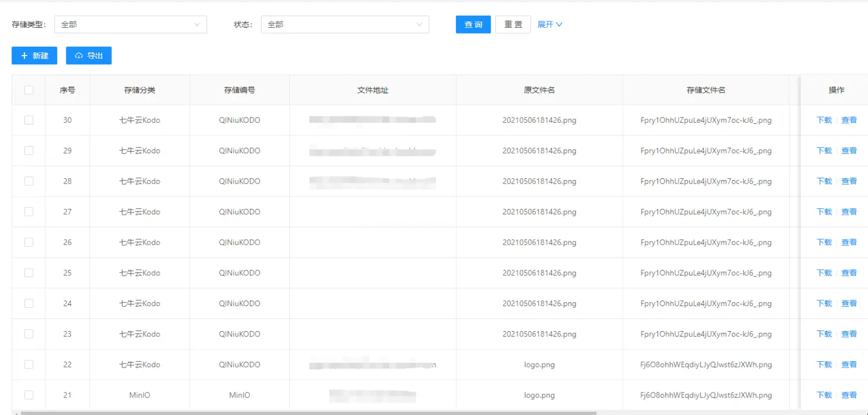The image size is (868, 415).
Task: Download the file in row 26
Action: (824, 242)
